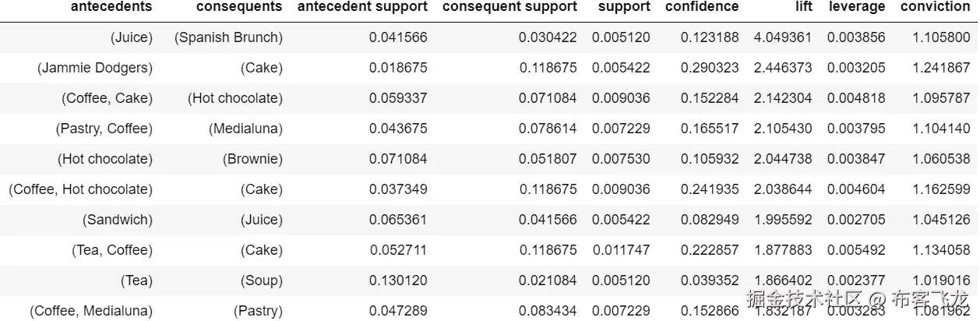
Task: Click the lift column header
Action: point(804,7)
